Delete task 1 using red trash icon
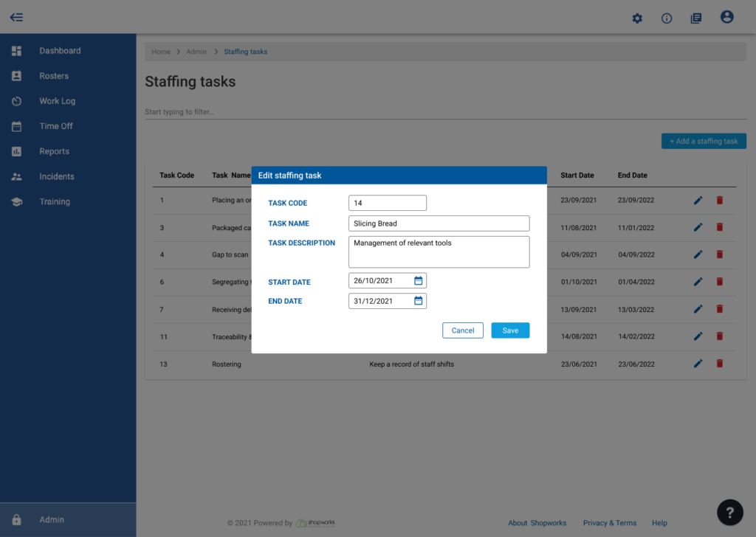Screen dimensions: 756x537 pyautogui.click(x=720, y=200)
